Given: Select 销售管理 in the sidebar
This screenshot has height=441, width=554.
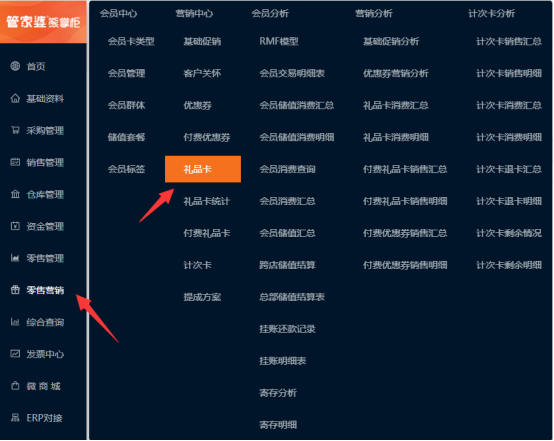Looking at the screenshot, I should [45, 163].
